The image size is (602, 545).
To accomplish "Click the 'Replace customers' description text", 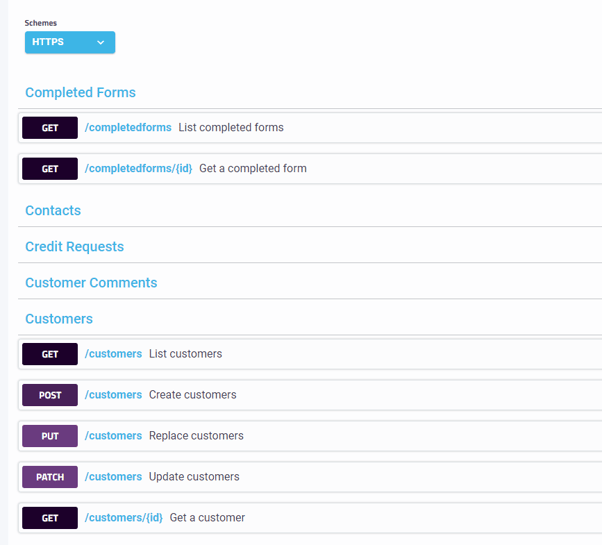I will (x=196, y=436).
